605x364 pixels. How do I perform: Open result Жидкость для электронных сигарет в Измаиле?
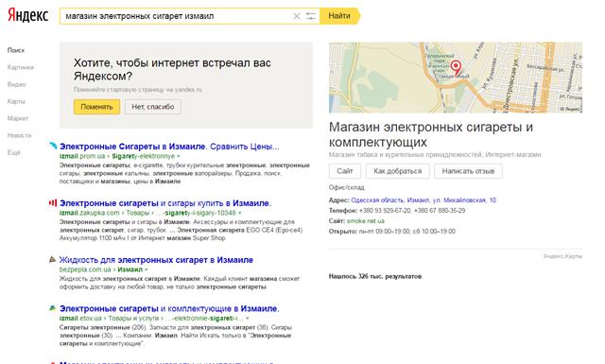coord(156,260)
